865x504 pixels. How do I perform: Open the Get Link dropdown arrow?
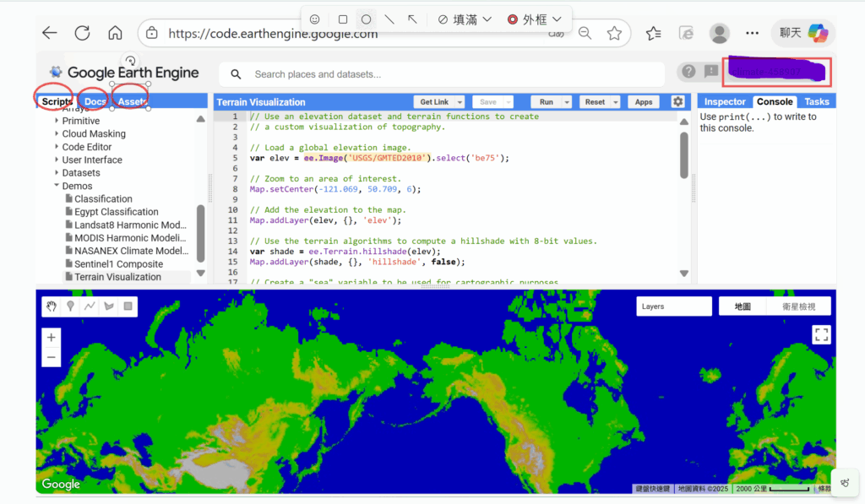click(x=459, y=102)
